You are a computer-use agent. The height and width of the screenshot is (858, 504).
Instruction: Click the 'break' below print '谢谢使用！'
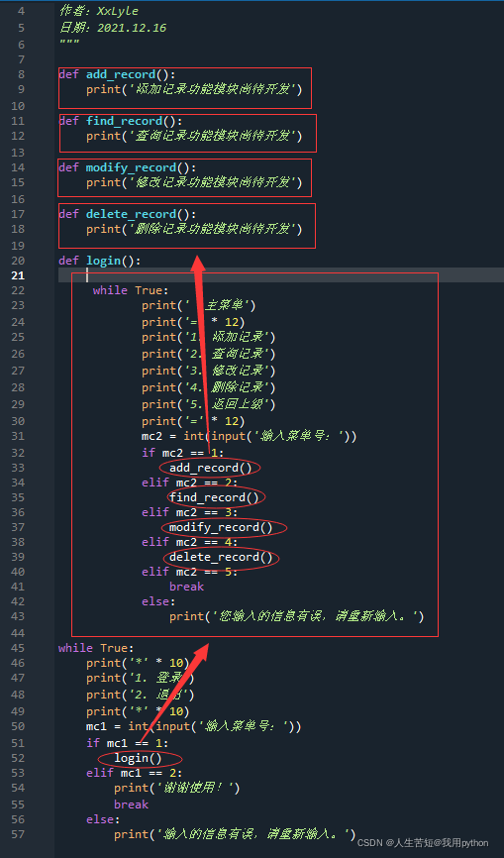(x=131, y=804)
